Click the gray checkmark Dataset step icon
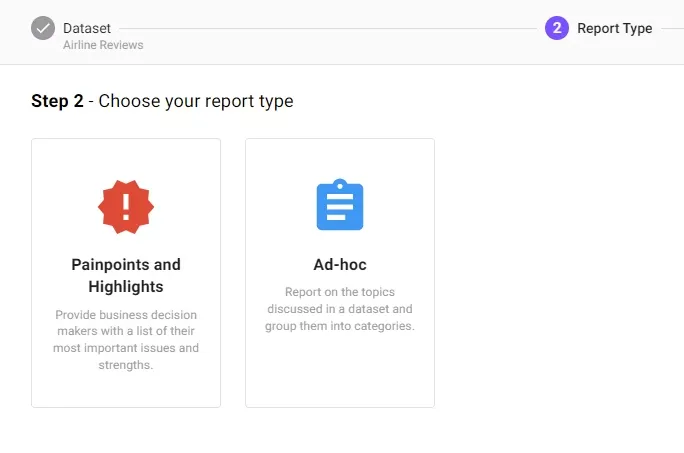The width and height of the screenshot is (684, 453). [43, 28]
